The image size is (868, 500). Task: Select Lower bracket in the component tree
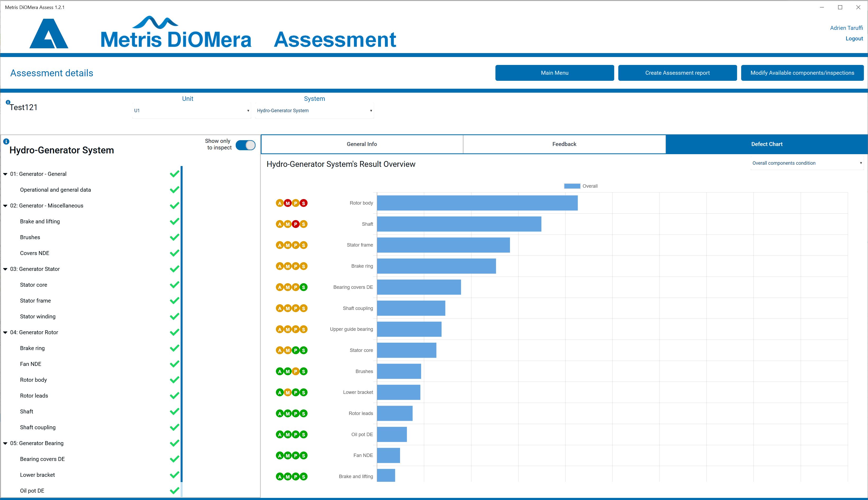point(38,475)
